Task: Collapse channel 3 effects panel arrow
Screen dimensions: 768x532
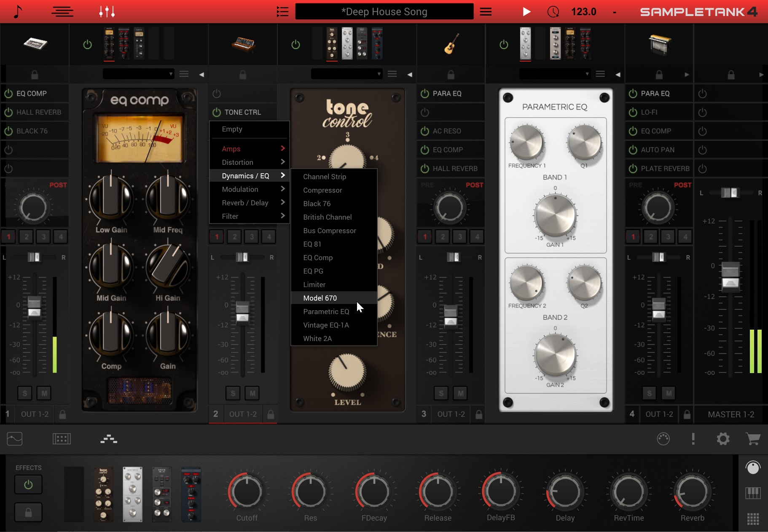Action: pyautogui.click(x=618, y=75)
